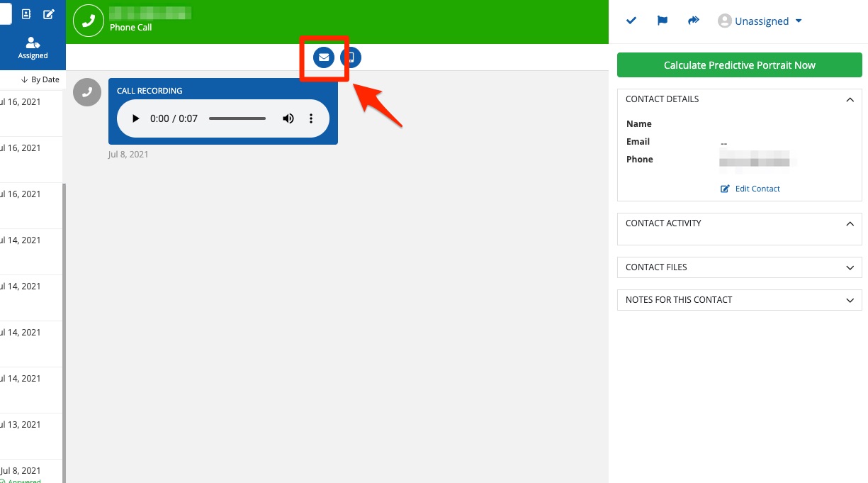
Task: Sort the conversation list By Date
Action: pos(40,79)
